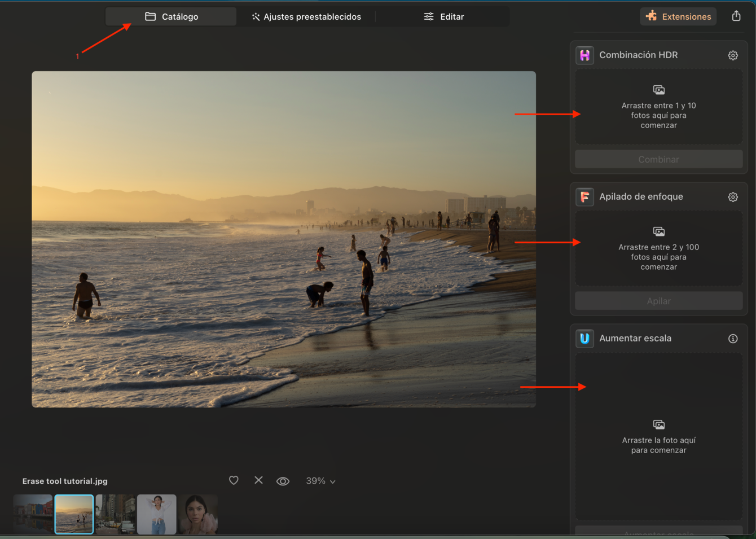Click the orange Focus Stacking logo icon
The width and height of the screenshot is (756, 539).
click(x=584, y=197)
